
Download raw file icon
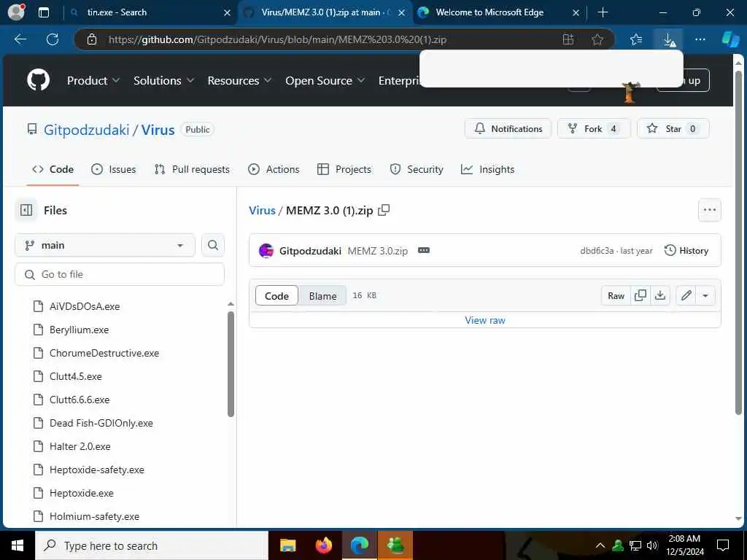coord(659,296)
